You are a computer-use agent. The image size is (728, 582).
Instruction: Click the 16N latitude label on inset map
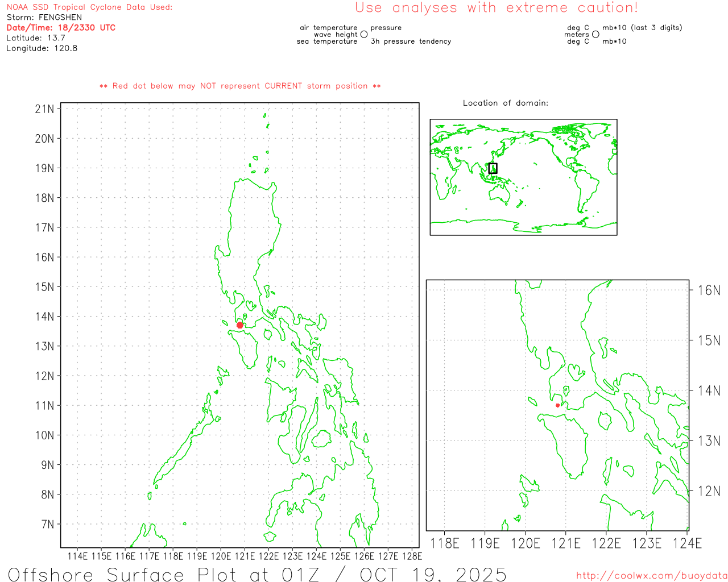[x=709, y=290]
